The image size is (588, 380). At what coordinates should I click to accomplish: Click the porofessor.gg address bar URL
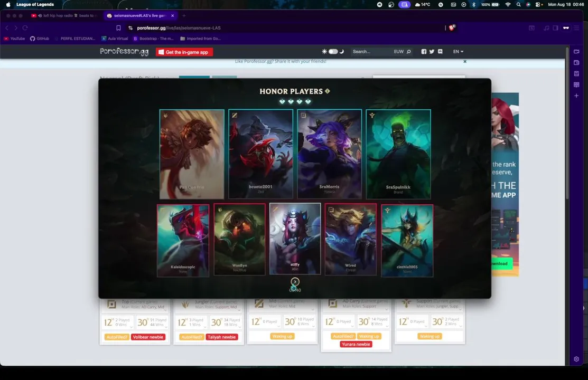coord(179,28)
